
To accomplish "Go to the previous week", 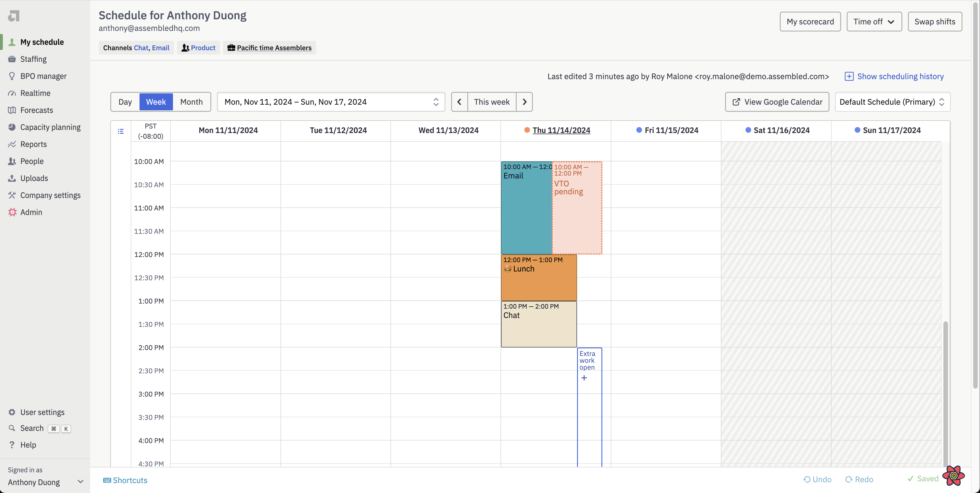I will click(x=459, y=102).
